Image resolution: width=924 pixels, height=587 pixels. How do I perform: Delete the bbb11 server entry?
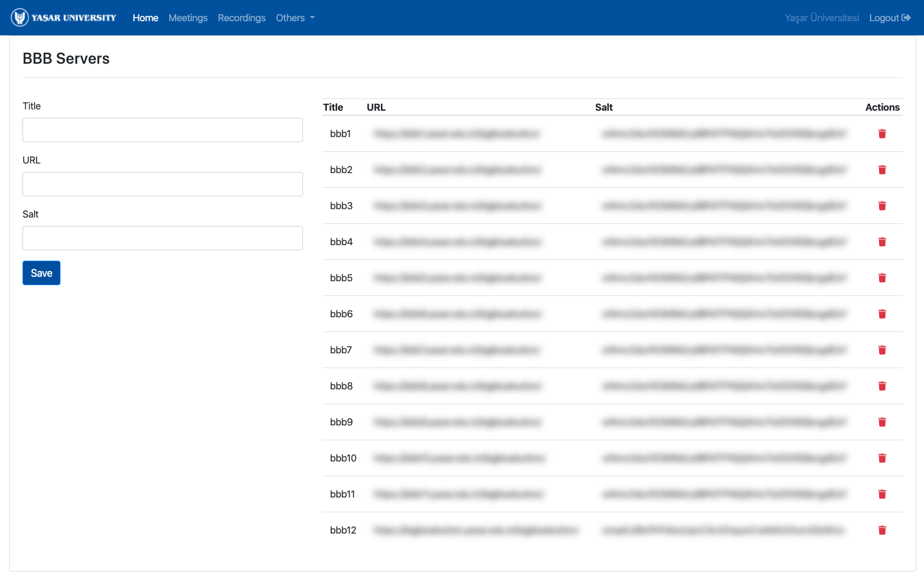(x=882, y=494)
